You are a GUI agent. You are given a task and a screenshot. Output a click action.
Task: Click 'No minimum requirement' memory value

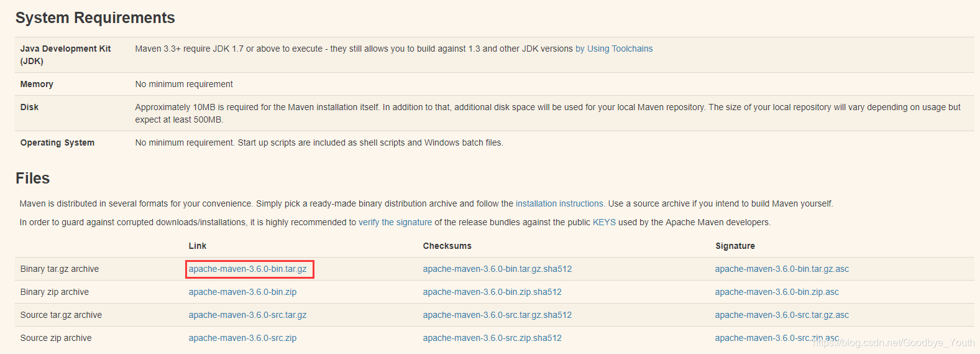184,84
